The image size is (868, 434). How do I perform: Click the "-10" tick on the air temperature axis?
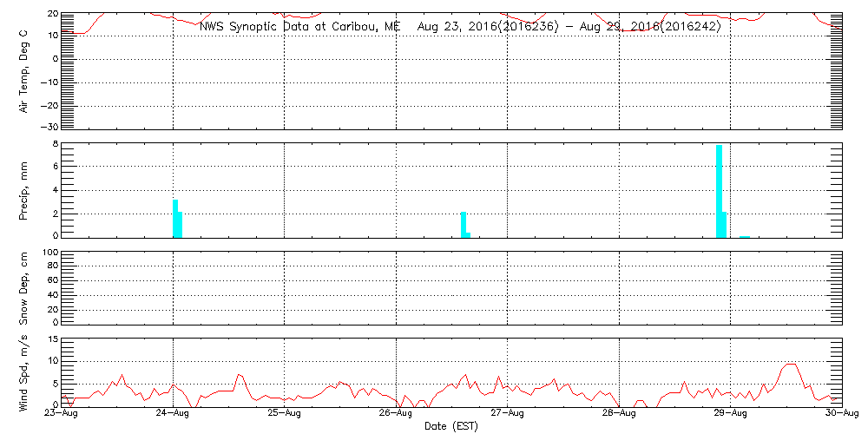click(x=49, y=82)
